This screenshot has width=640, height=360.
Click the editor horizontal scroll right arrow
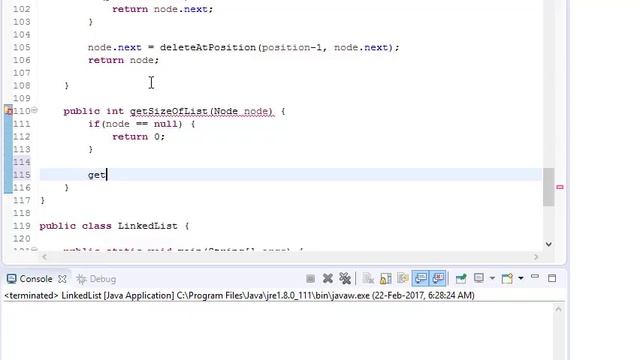click(x=536, y=257)
